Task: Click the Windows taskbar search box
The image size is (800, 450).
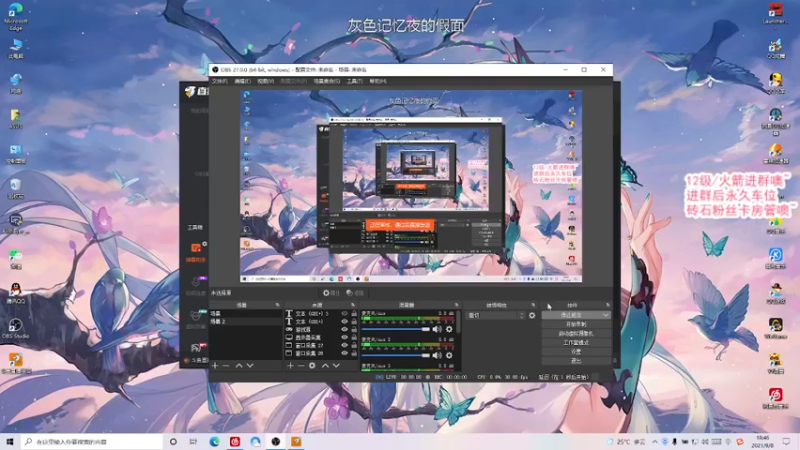Action: pos(92,441)
